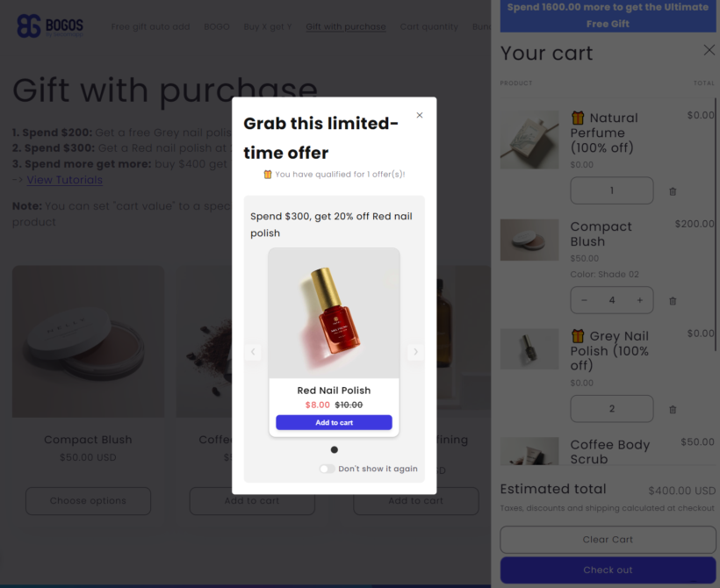Open the BOGO navigation item
Screen dimensions: 720x588
pos(216,26)
